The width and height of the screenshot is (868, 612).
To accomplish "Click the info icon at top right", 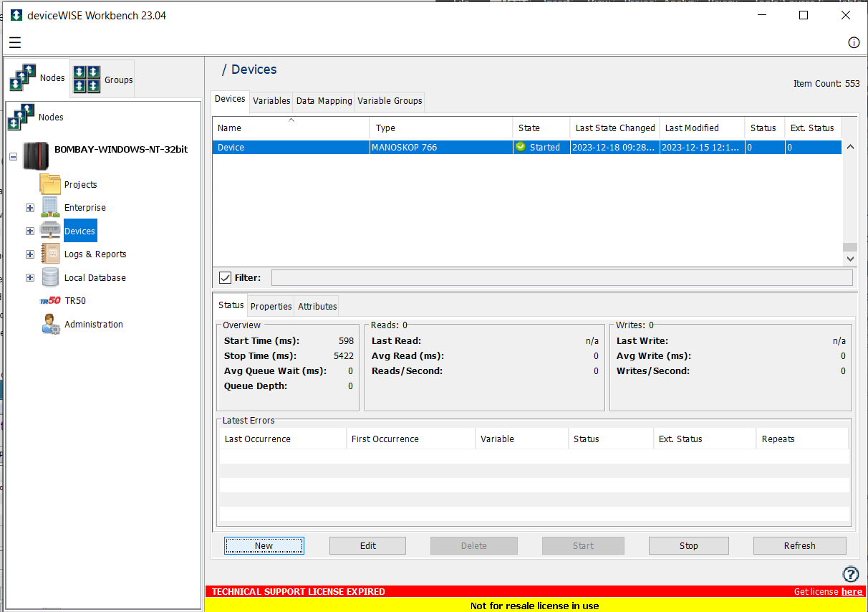I will pos(854,42).
